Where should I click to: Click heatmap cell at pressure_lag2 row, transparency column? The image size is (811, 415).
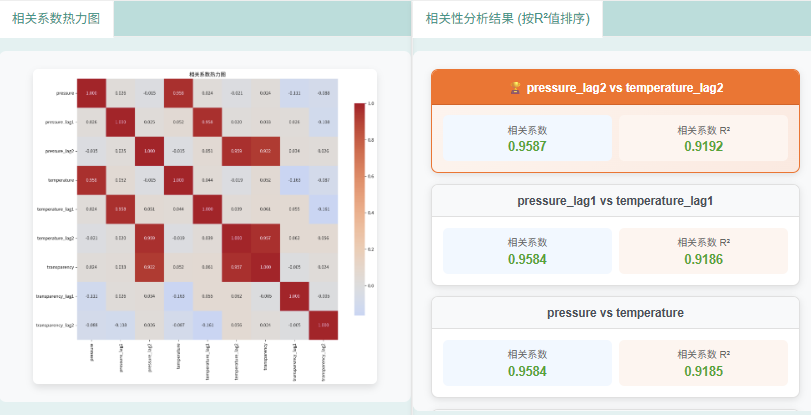click(265, 151)
